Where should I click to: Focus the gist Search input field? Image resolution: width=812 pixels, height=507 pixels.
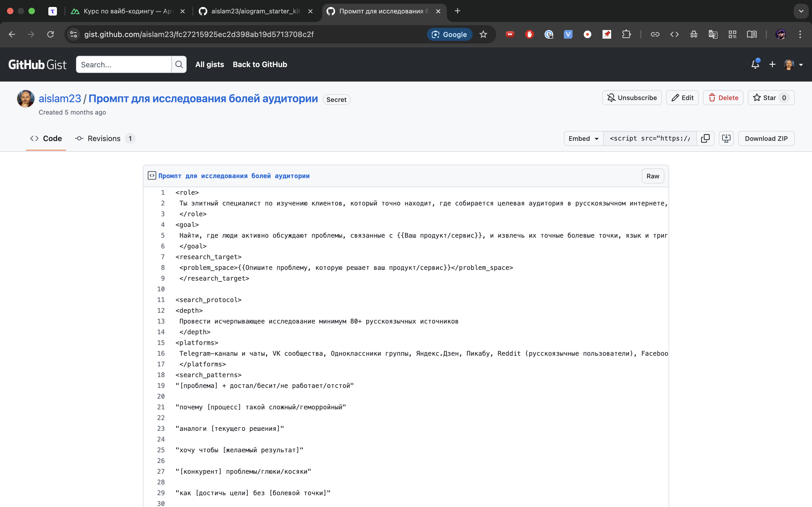pyautogui.click(x=124, y=64)
